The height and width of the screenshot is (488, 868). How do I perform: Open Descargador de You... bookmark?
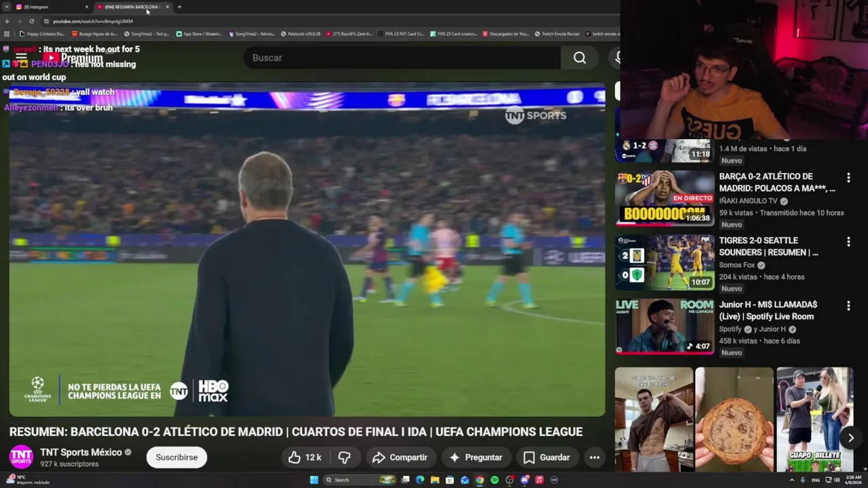coord(506,34)
